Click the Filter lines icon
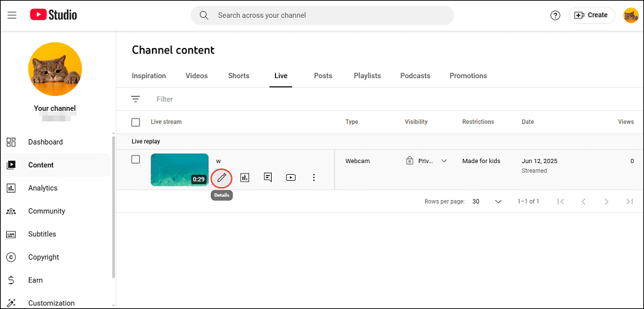 (x=136, y=99)
